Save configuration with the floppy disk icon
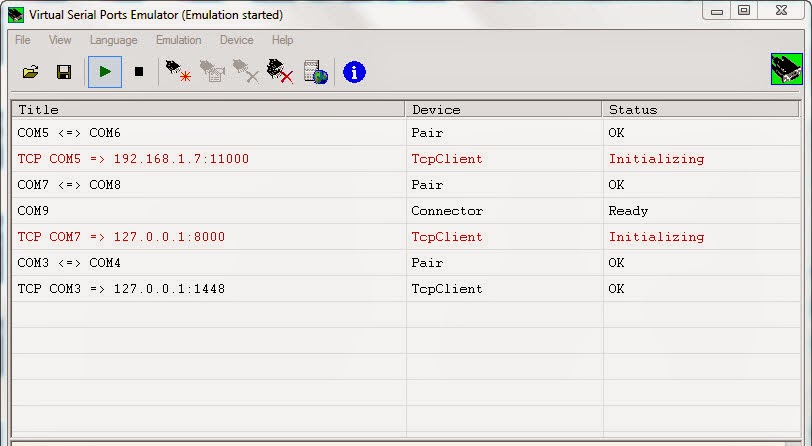Viewport: 812px width, 446px height. (64, 72)
